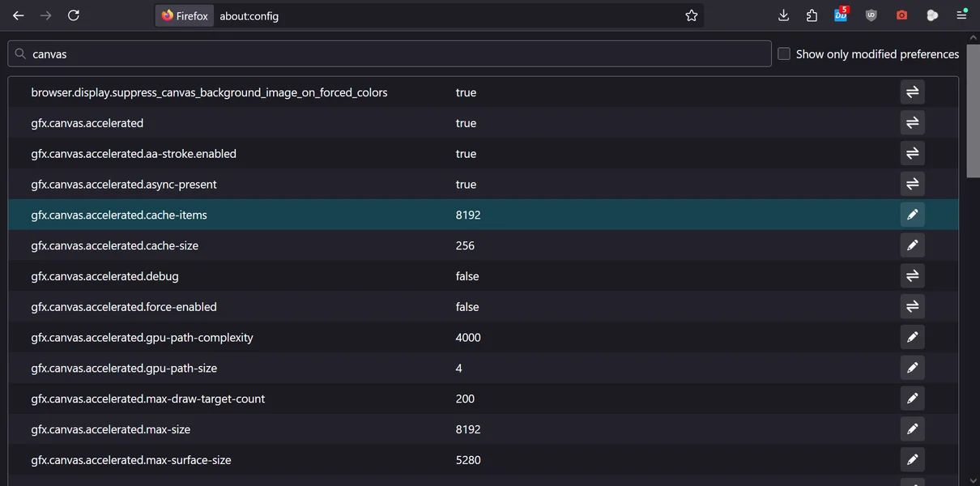Select the gfx.canvas.accelerated.max-draw-target-count name
The width and height of the screenshot is (980, 486).
tap(148, 399)
